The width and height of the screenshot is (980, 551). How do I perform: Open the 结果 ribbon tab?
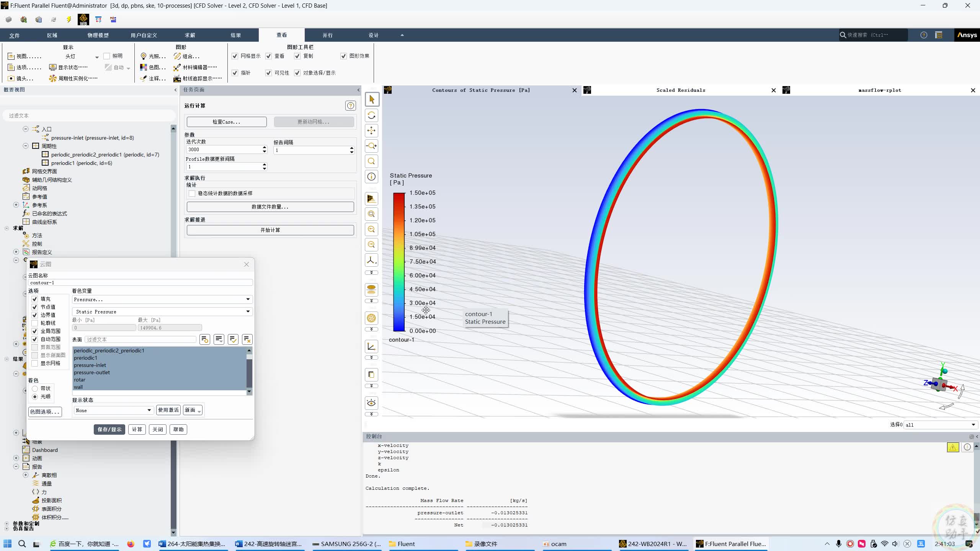coord(235,35)
